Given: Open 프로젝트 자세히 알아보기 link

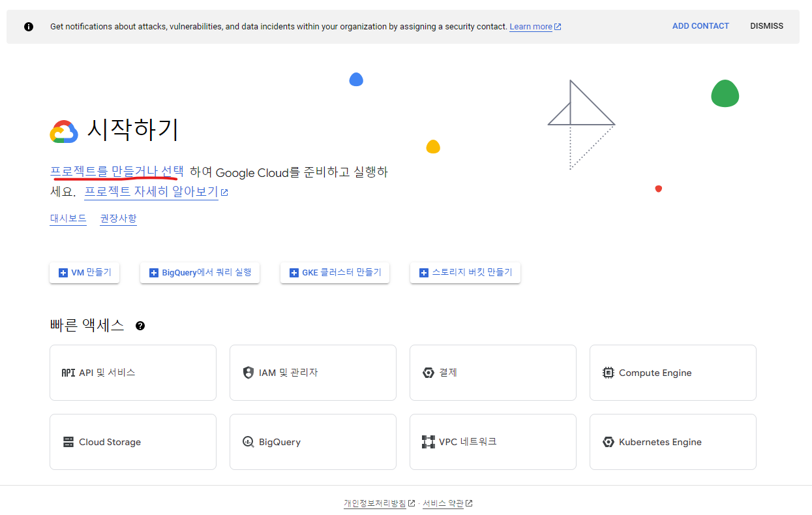Looking at the screenshot, I should click(x=151, y=192).
